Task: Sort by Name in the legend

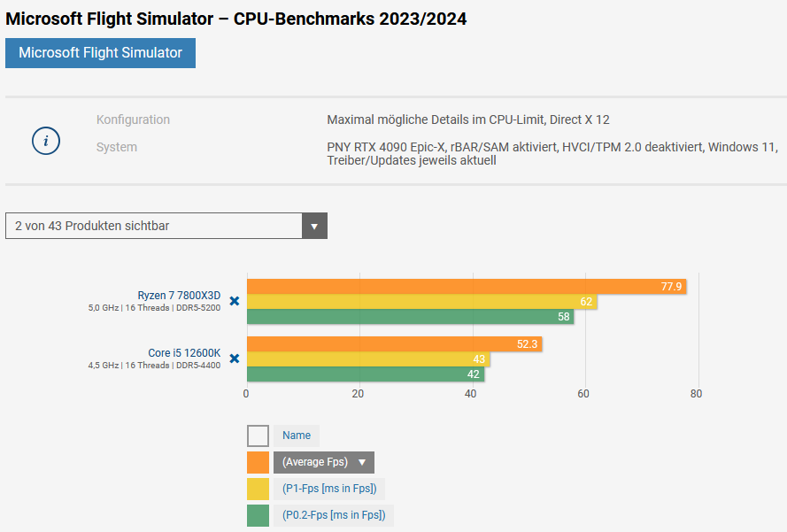Action: [297, 436]
